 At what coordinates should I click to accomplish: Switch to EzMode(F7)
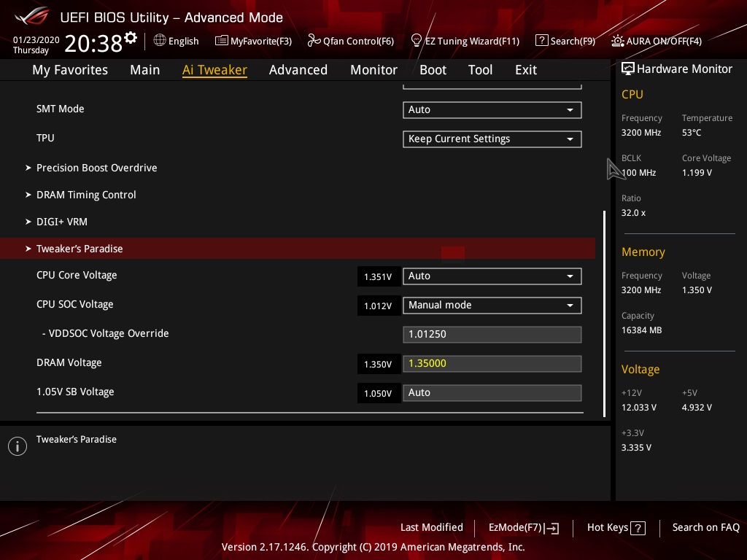[x=524, y=528]
